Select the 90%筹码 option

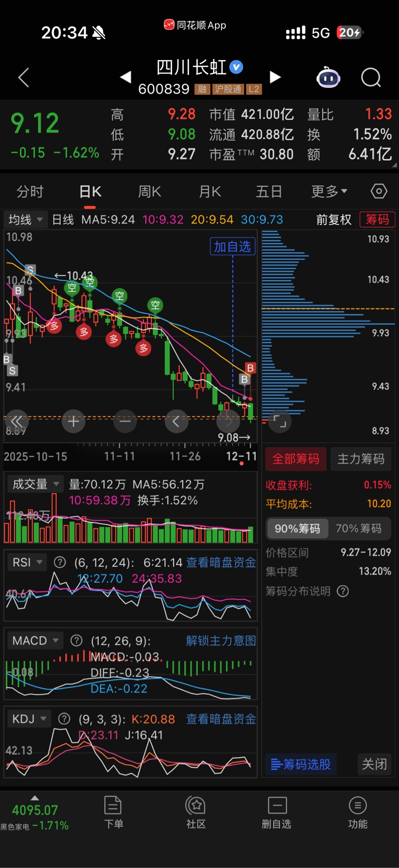(297, 529)
